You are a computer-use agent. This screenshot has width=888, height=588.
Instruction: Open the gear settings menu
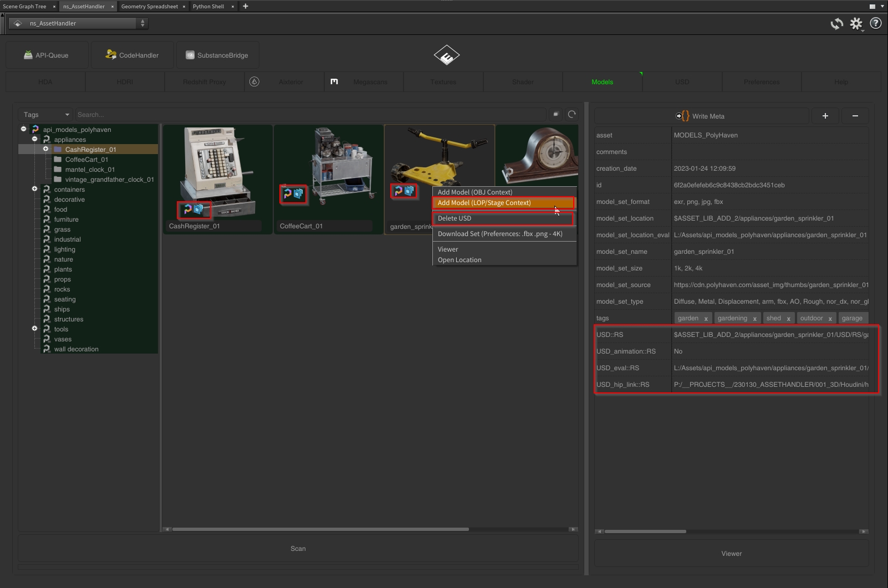pos(856,23)
